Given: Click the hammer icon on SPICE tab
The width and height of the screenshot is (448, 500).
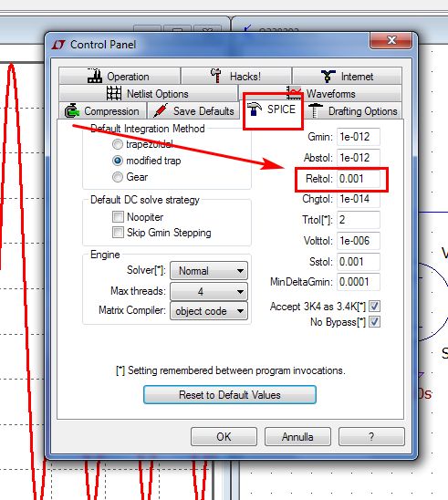Looking at the screenshot, I should [255, 109].
